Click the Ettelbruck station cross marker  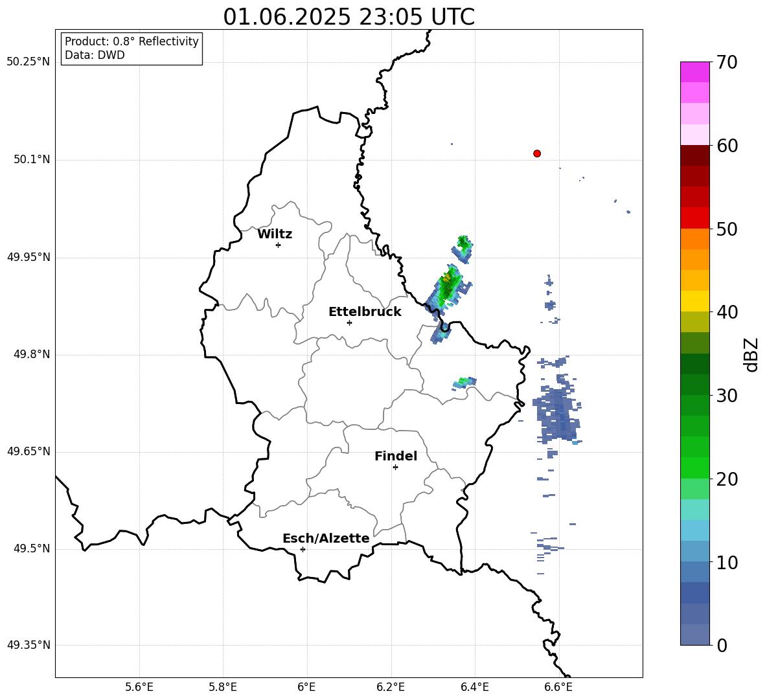click(349, 322)
